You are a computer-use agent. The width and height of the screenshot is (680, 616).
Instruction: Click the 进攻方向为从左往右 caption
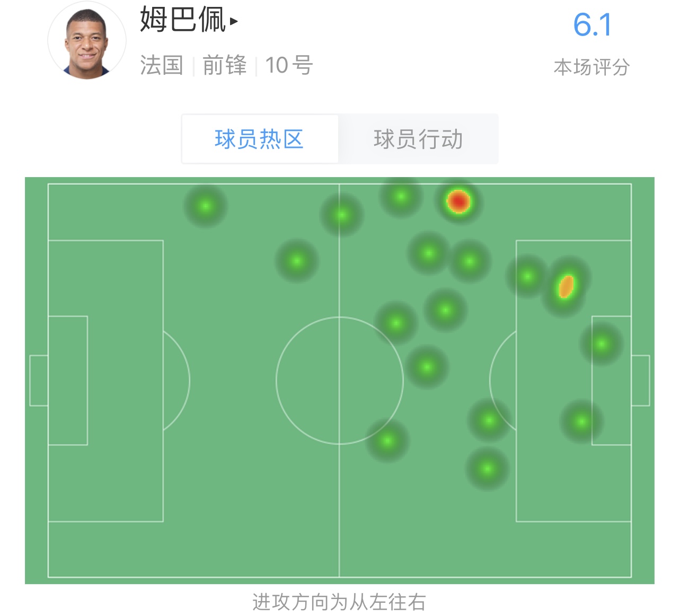click(x=339, y=602)
